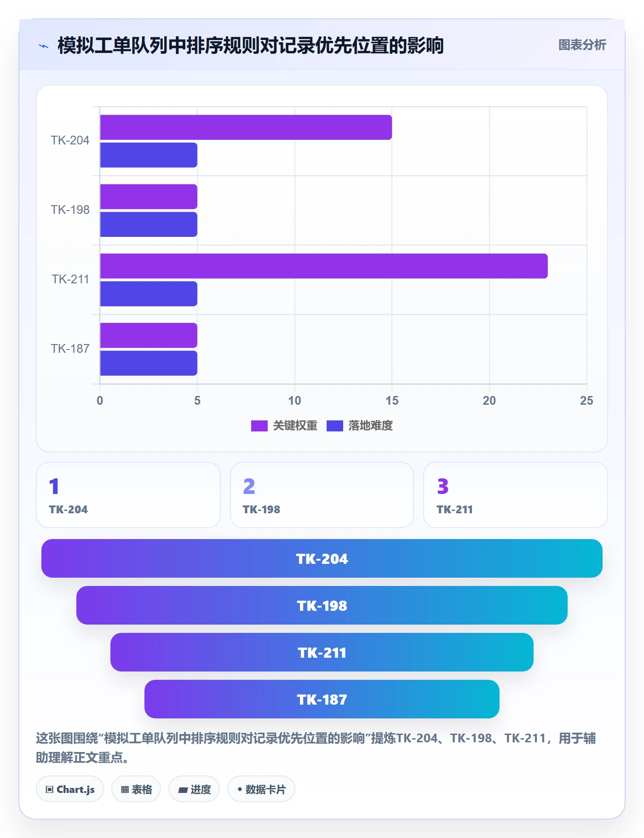Click the purple 关键权重 bar for TK-204

(x=246, y=127)
